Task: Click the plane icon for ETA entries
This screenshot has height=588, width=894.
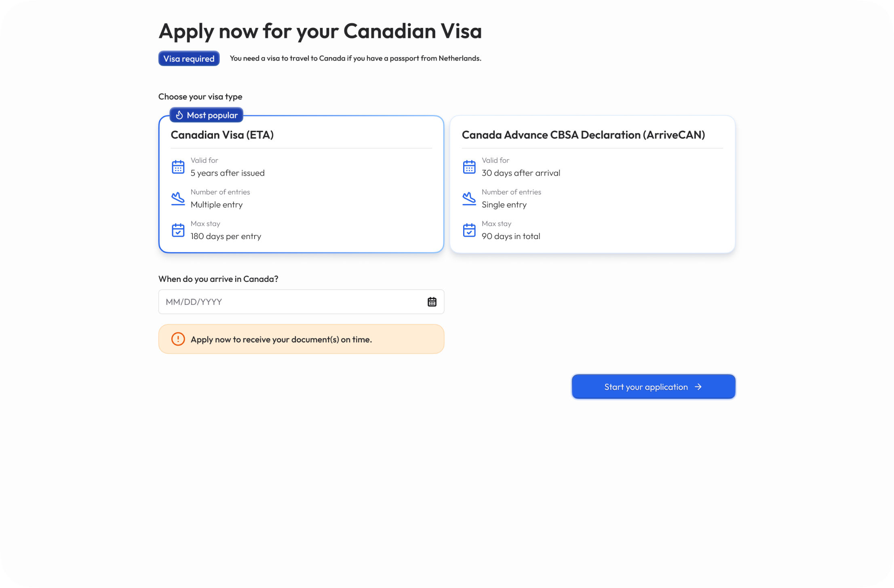Action: (178, 198)
